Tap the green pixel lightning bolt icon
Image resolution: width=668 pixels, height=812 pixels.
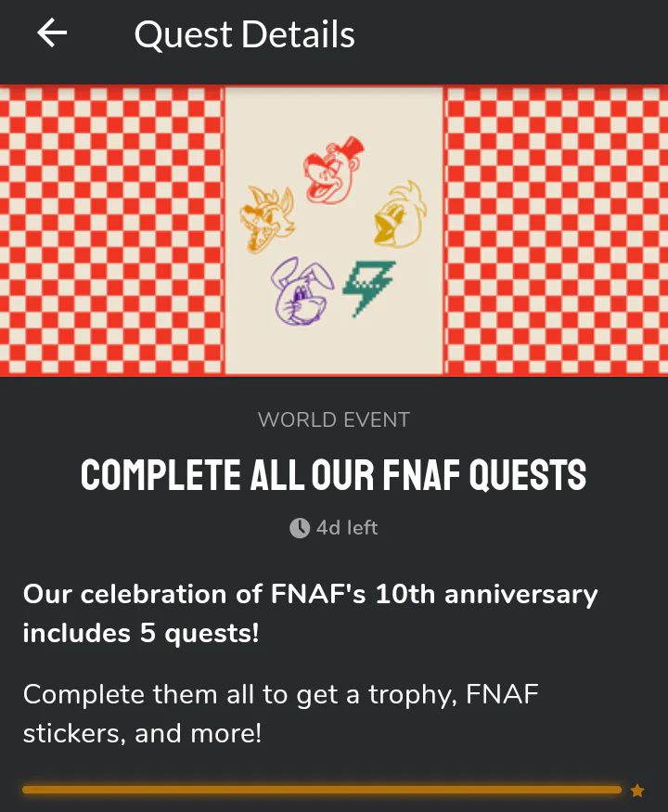pos(370,286)
